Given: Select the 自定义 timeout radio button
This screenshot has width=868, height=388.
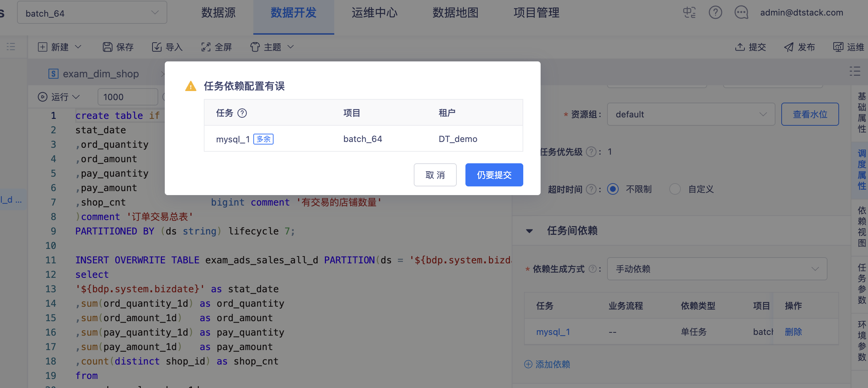Looking at the screenshot, I should point(675,189).
